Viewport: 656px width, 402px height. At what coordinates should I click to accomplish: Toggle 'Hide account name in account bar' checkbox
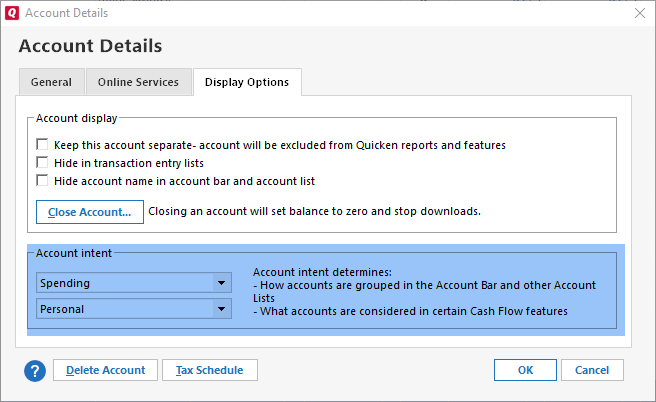[x=42, y=181]
